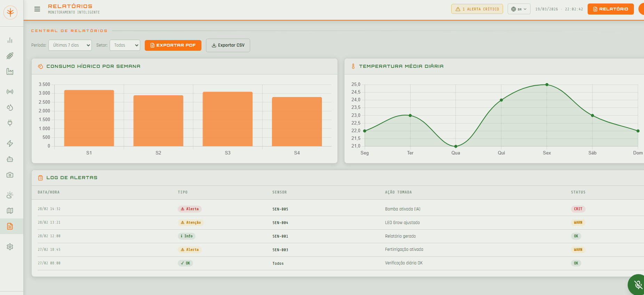Click the red Alerta badge for SEN-005

point(190,209)
